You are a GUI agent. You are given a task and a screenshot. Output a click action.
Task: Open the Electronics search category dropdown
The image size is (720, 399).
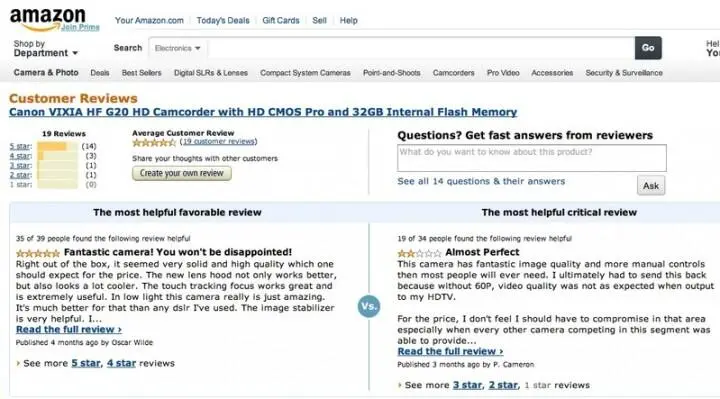point(177,48)
